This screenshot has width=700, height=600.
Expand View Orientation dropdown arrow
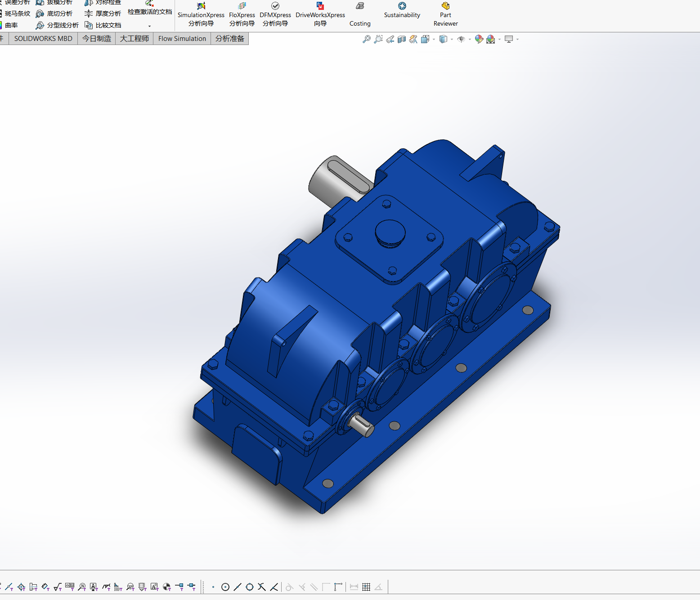[434, 40]
